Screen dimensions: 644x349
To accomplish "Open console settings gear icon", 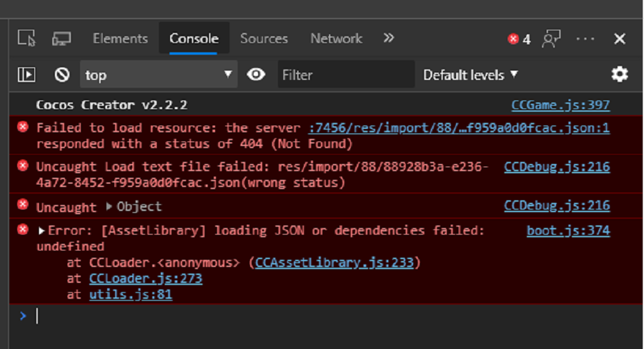I will tap(620, 74).
